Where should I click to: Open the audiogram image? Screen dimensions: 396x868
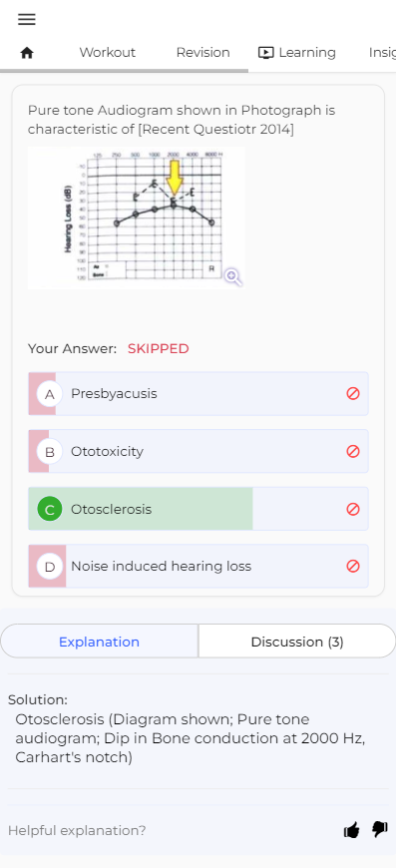point(136,217)
